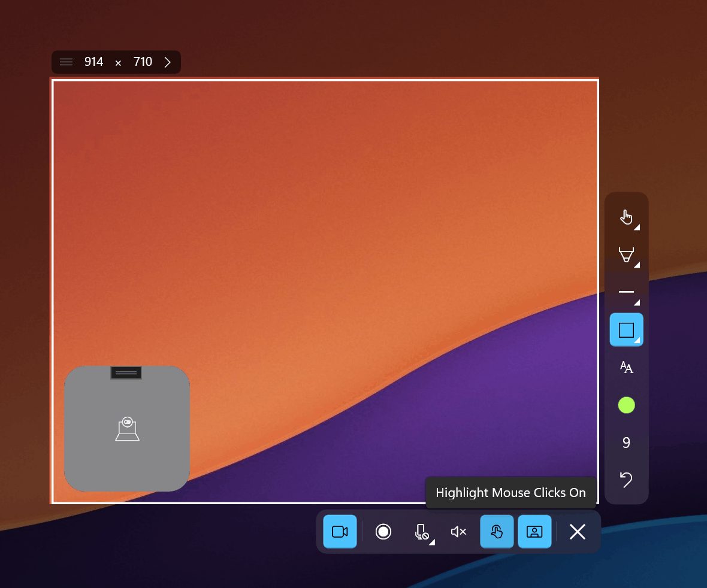Undo the last annotation

tap(627, 481)
